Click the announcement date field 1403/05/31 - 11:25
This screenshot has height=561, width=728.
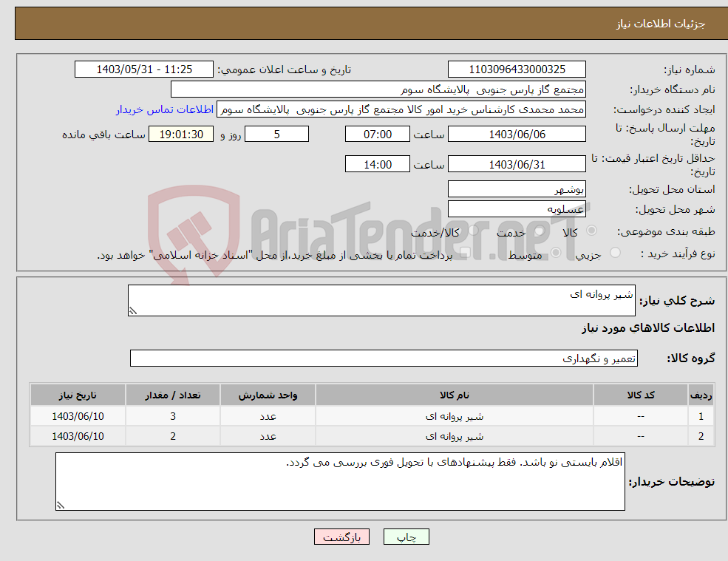tap(144, 69)
